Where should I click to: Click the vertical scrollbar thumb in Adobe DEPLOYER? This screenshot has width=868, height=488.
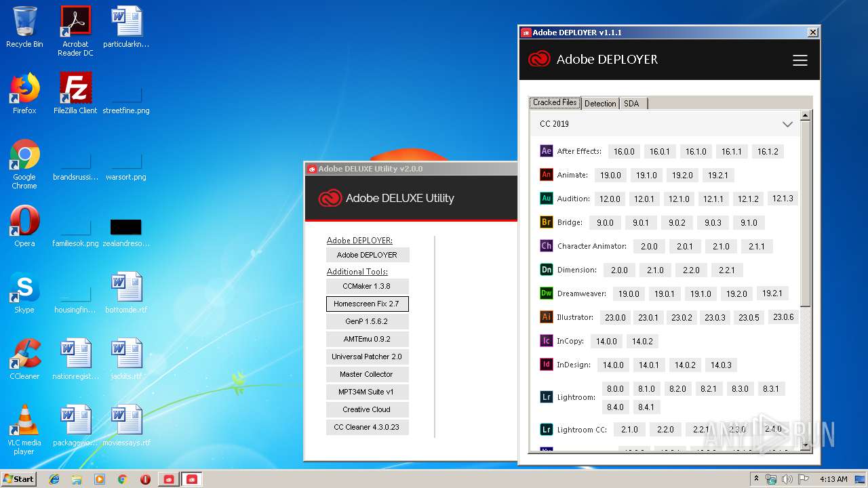(x=806, y=213)
